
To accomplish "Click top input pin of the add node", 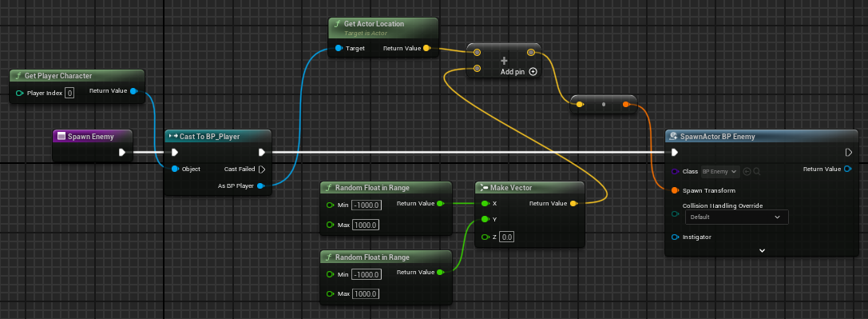I will (x=478, y=52).
